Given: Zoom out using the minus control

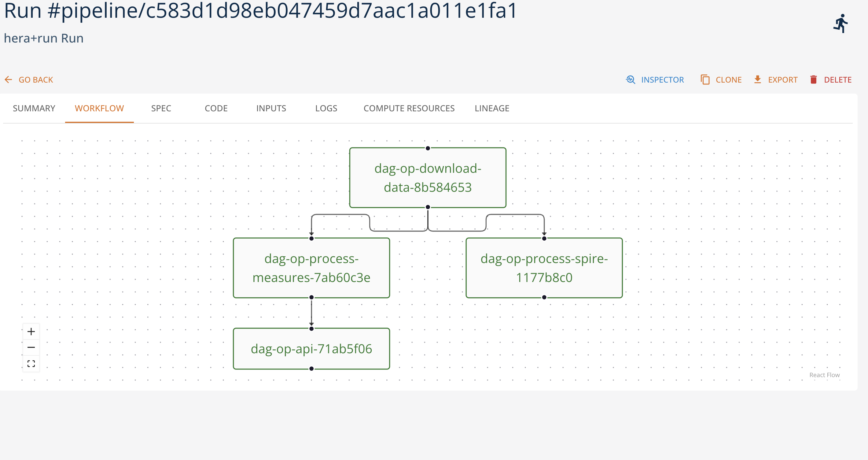Looking at the screenshot, I should 31,347.
